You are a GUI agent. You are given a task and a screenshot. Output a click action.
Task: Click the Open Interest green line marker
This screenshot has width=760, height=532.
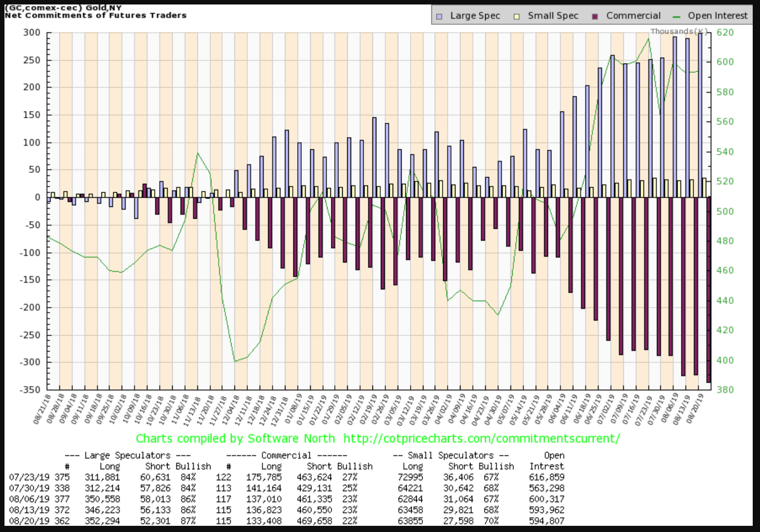(x=676, y=16)
